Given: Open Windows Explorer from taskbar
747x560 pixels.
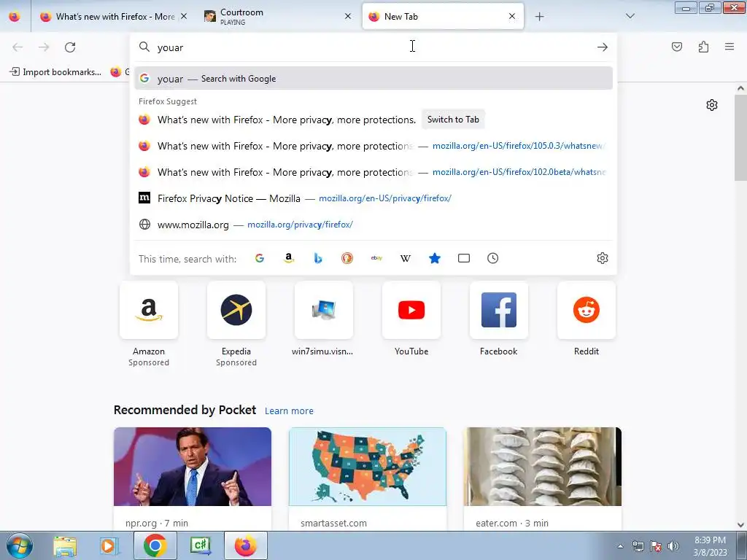Looking at the screenshot, I should coord(65,545).
